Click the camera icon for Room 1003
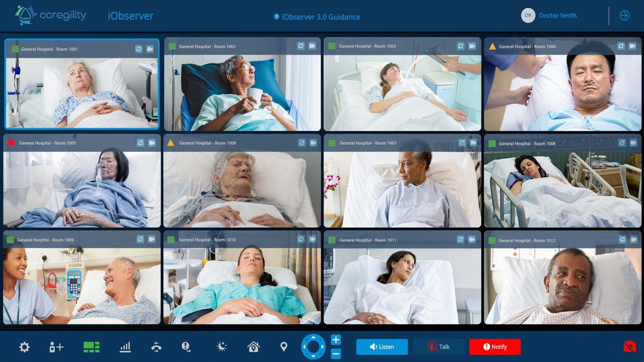Screen dimensions: 644x362 pos(472,46)
